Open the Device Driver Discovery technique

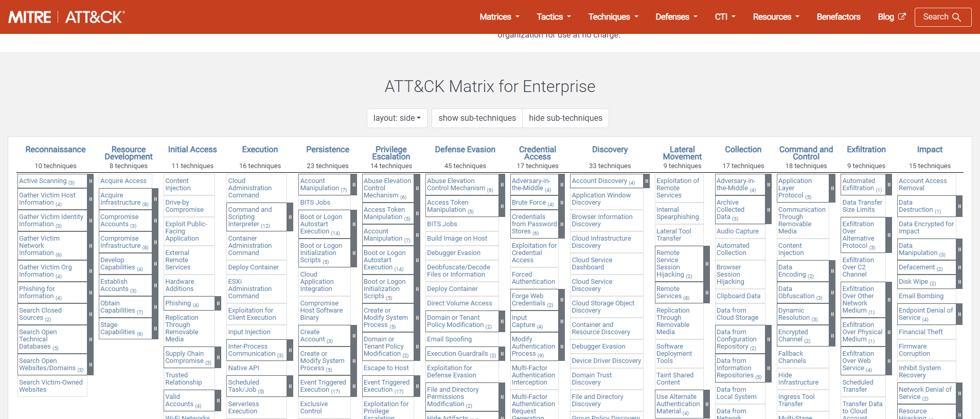point(607,361)
